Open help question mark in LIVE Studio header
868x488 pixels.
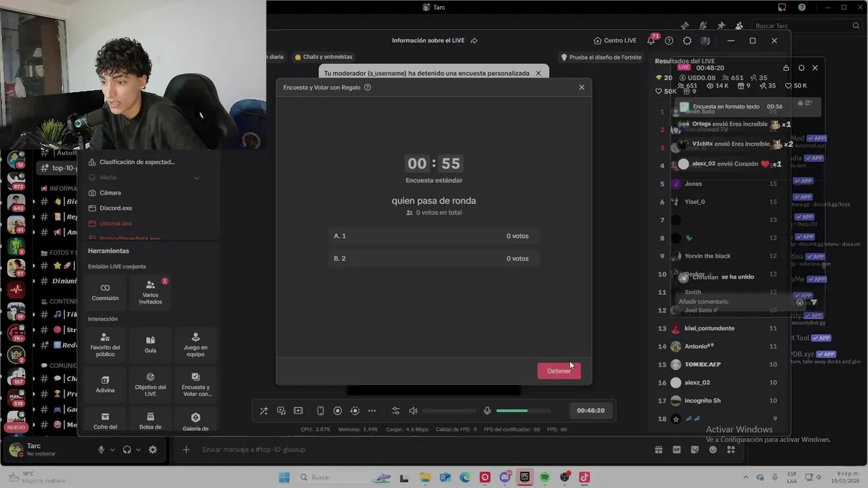tap(669, 41)
